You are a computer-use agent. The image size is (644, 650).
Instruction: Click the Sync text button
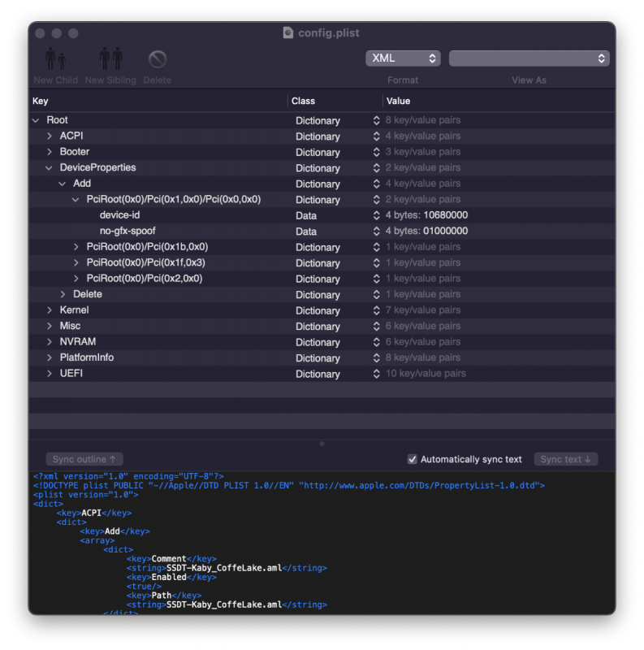click(x=566, y=460)
